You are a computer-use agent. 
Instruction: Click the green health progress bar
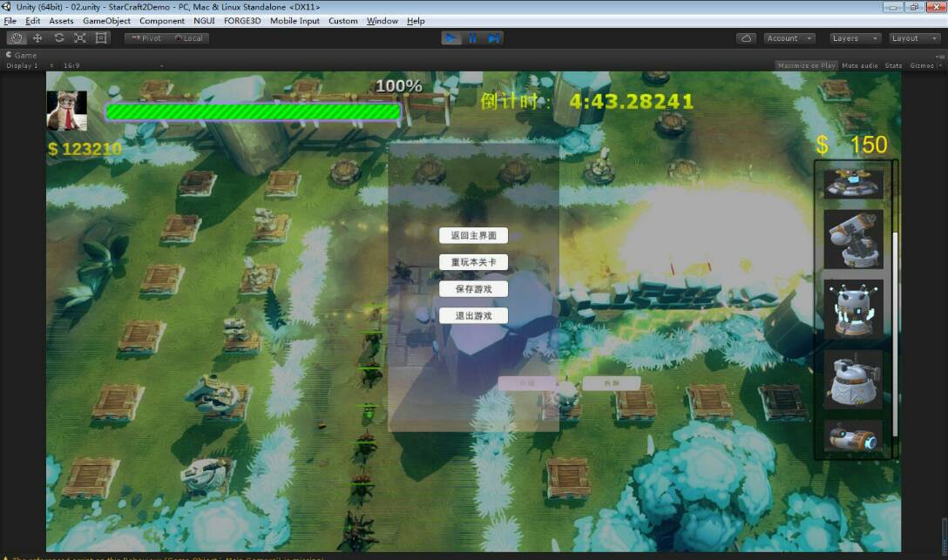point(253,111)
